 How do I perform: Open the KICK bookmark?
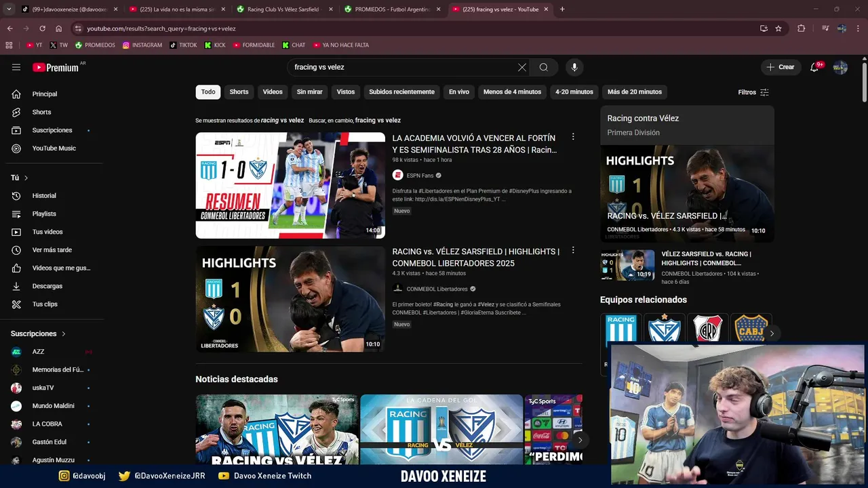(x=215, y=45)
